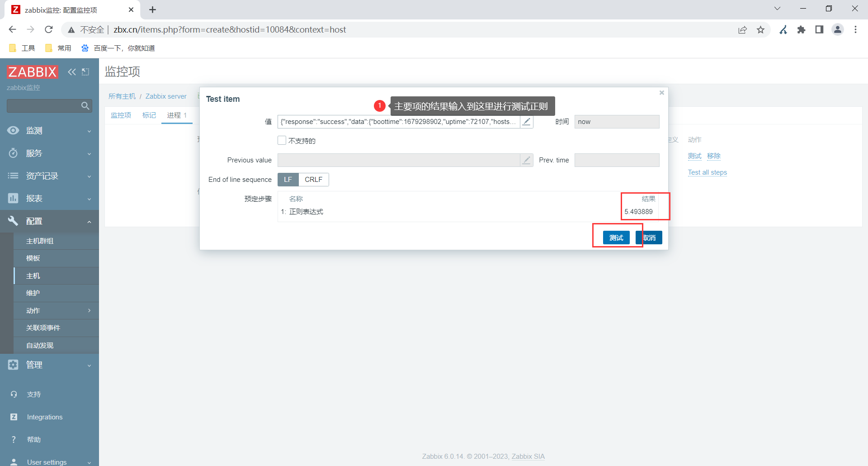
Task: Open 主机群组 in the sidebar
Action: pos(56,241)
